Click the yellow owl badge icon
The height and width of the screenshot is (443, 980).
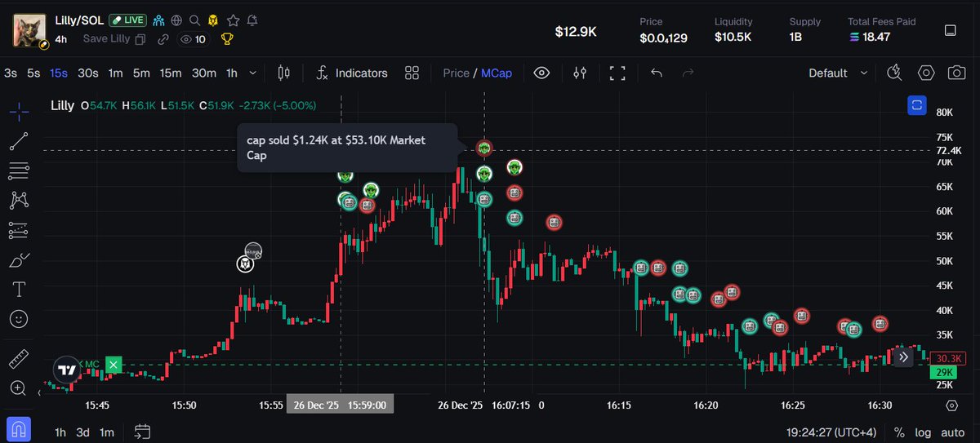[x=213, y=20]
